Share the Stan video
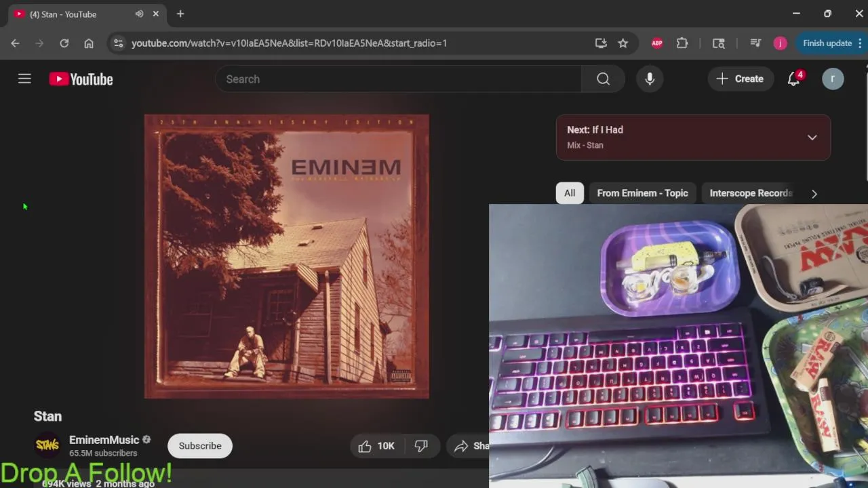This screenshot has width=868, height=488. pyautogui.click(x=468, y=446)
